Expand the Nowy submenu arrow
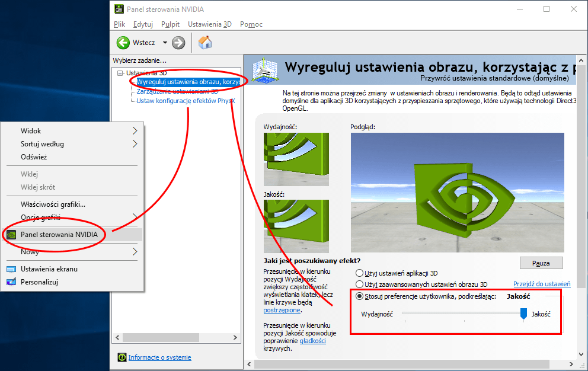The width and height of the screenshot is (588, 371). tap(135, 251)
